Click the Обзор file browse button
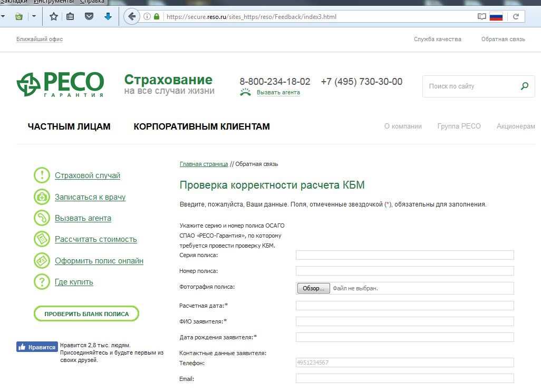541x392 pixels. tap(313, 288)
